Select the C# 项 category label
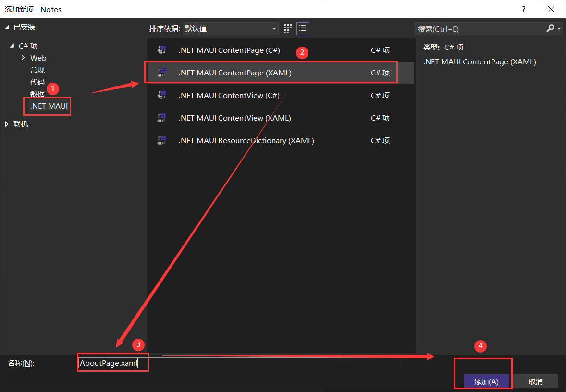The image size is (566, 392). pos(28,46)
